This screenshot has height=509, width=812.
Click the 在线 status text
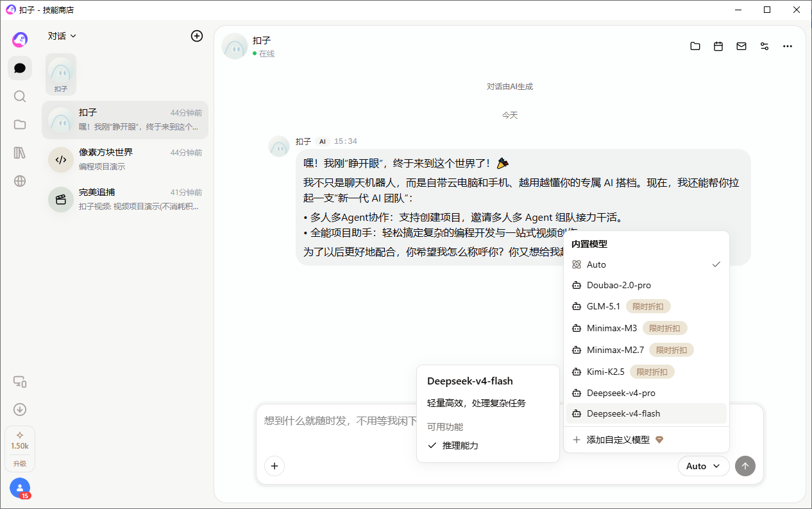[267, 54]
